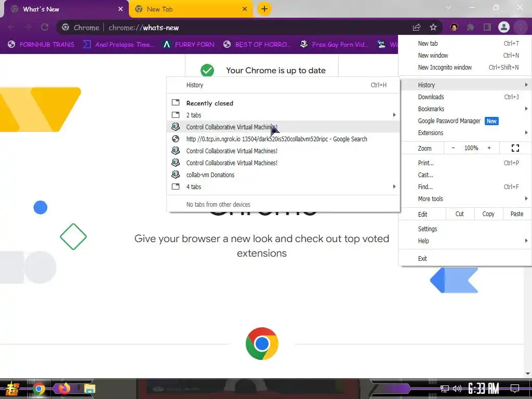Click the Chrome taskbar icon
This screenshot has width=532, height=399.
tap(38, 389)
